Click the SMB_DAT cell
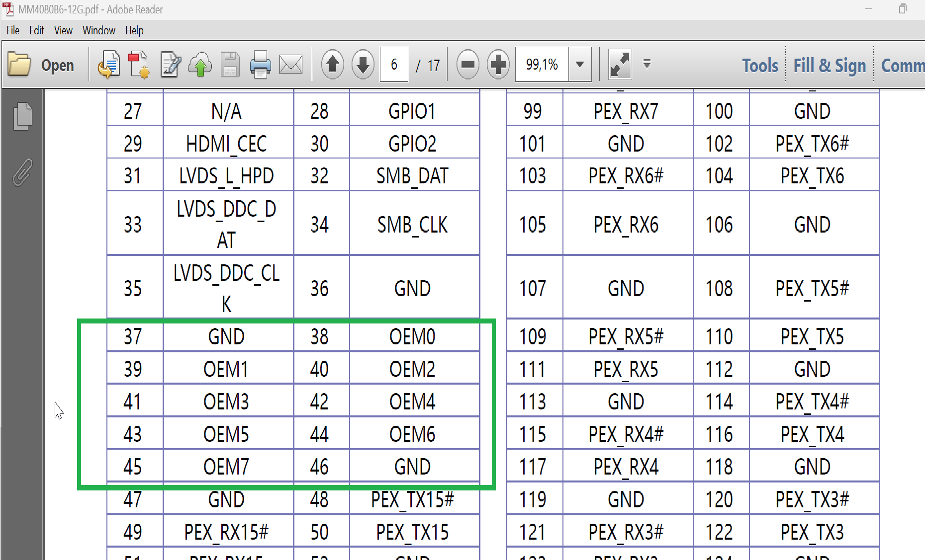 [x=414, y=175]
